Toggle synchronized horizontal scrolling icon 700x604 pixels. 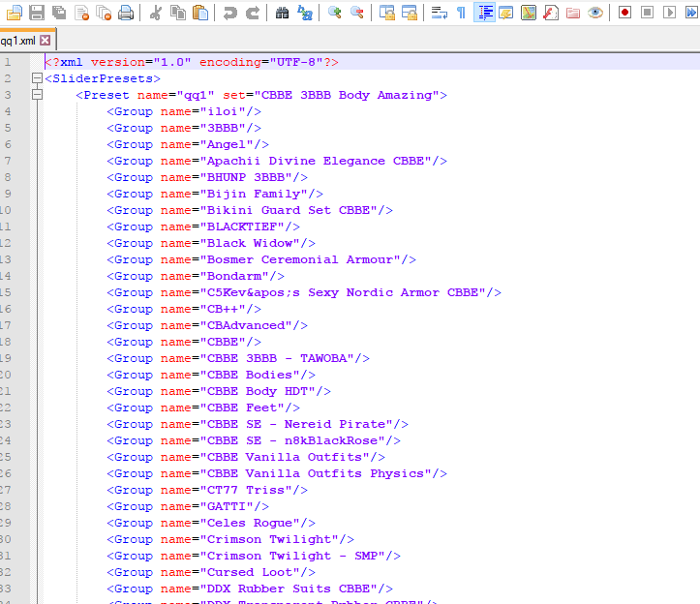point(409,13)
